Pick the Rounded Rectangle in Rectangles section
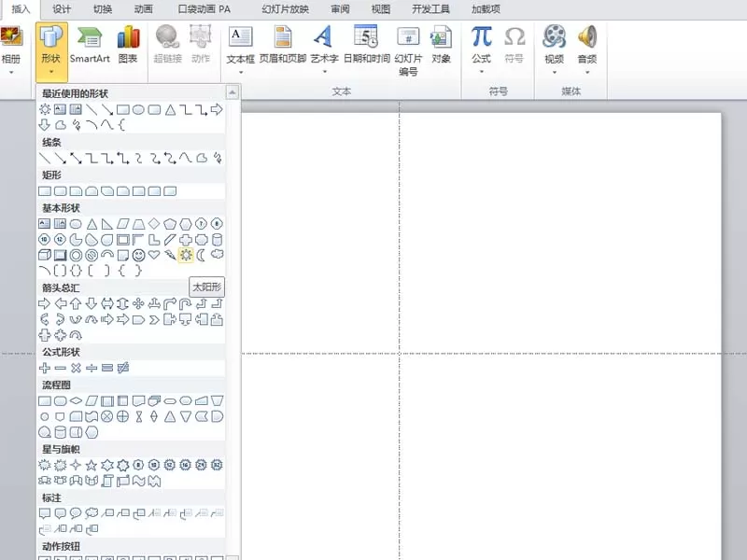 (x=60, y=191)
